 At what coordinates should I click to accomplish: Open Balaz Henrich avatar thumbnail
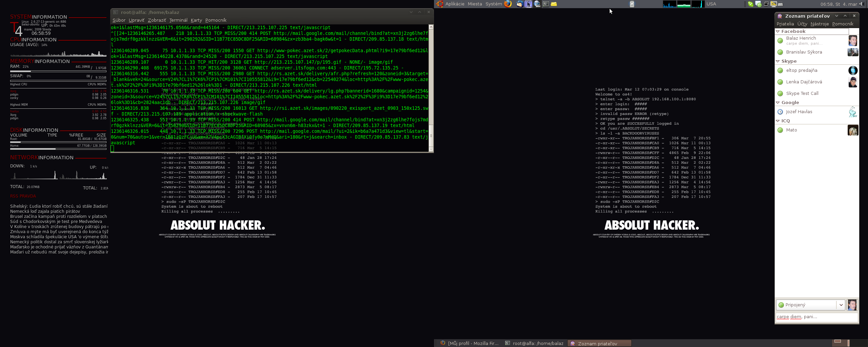(x=853, y=41)
